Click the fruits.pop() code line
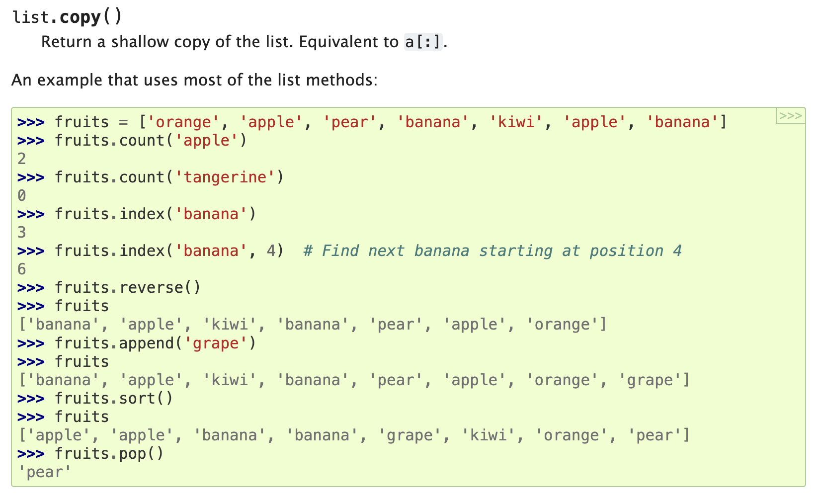 tap(109, 453)
